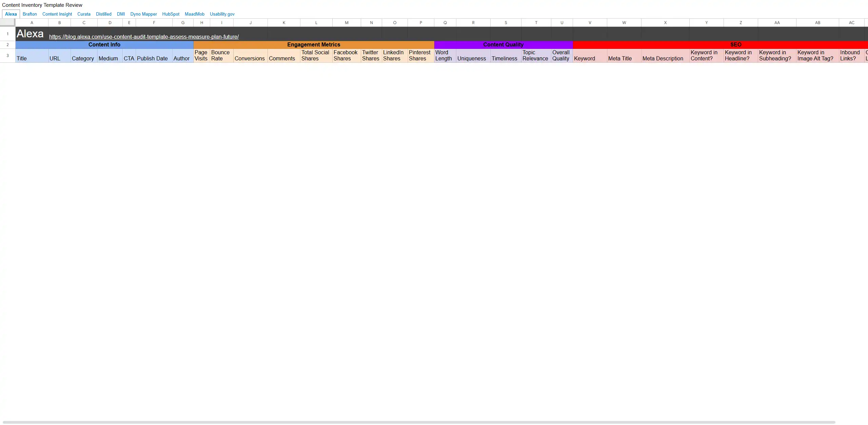Select the Medium header cell
This screenshot has width=868, height=425.
(110, 56)
